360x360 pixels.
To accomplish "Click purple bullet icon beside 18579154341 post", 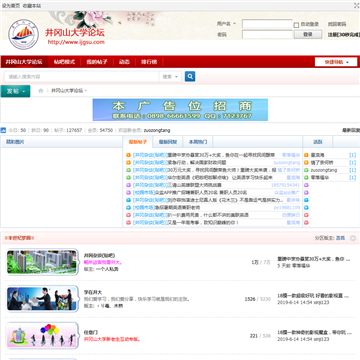I will point(128,185).
